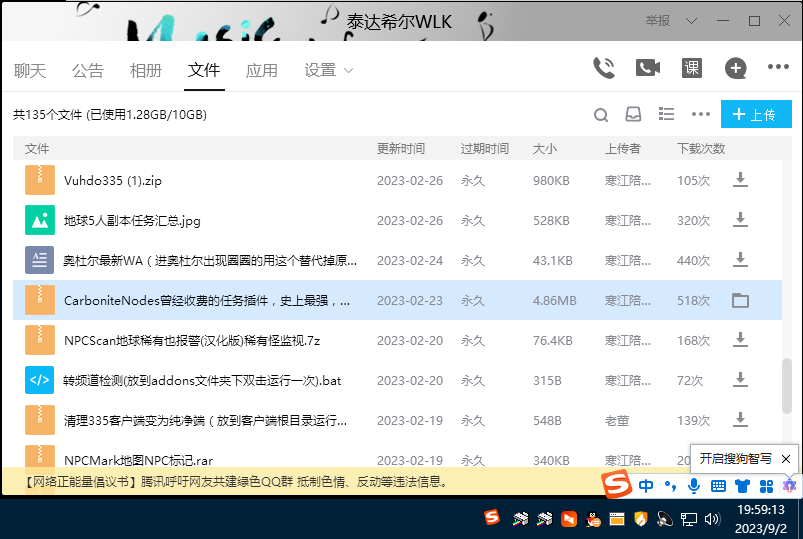
Task: Expand the title bar chevron menu
Action: click(x=691, y=20)
